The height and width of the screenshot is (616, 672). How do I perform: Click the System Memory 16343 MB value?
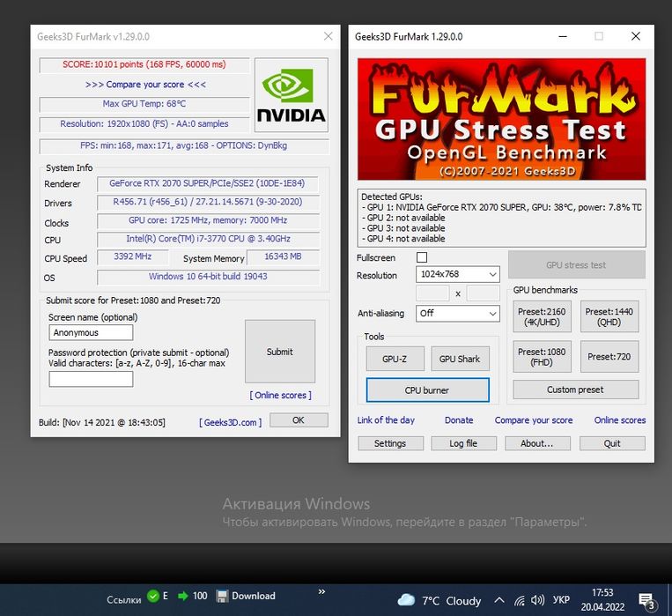click(x=283, y=256)
